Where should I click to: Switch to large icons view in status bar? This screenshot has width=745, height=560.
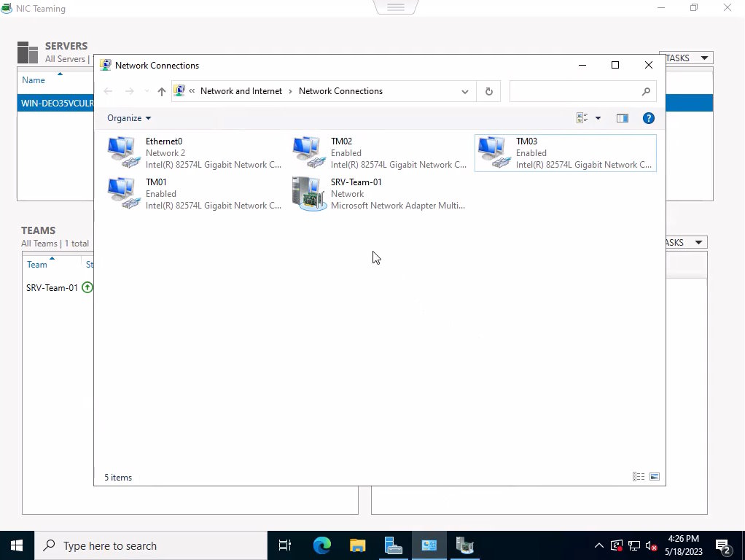click(x=655, y=476)
